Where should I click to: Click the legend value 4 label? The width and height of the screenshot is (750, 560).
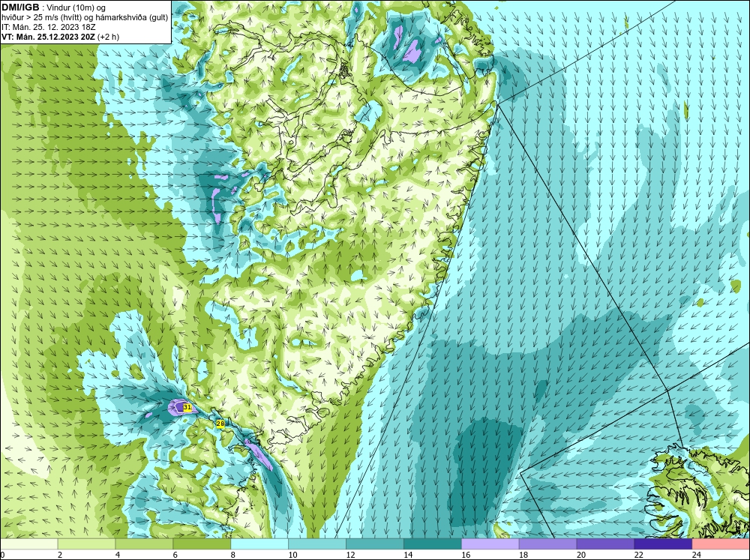point(118,555)
